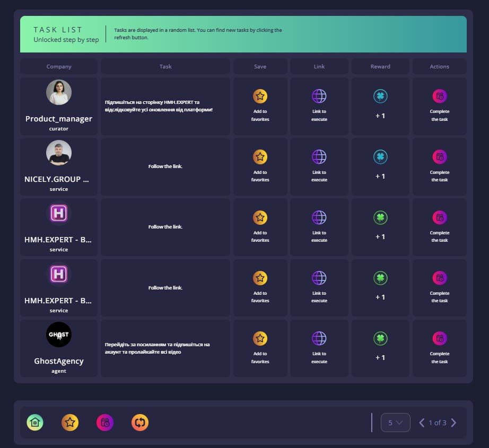Screen dimensions: 489x448
Task: Add GhostAgency task to favorites
Action: 260,338
